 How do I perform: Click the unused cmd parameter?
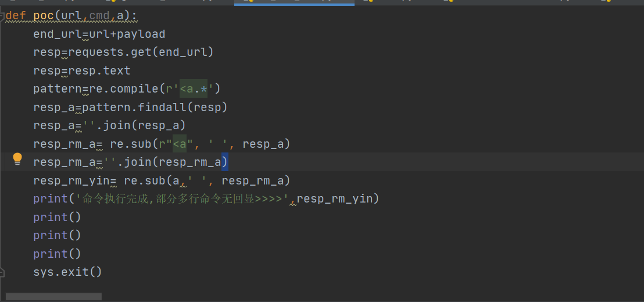99,16
